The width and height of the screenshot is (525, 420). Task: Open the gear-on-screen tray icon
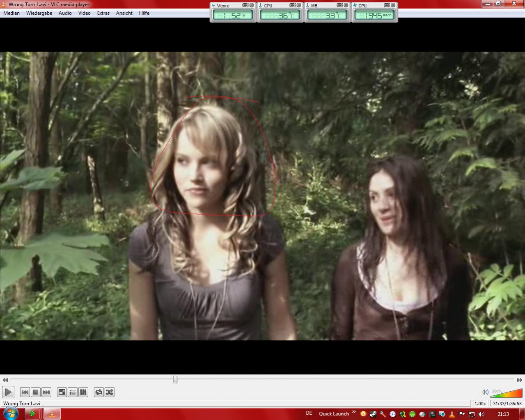(x=442, y=414)
